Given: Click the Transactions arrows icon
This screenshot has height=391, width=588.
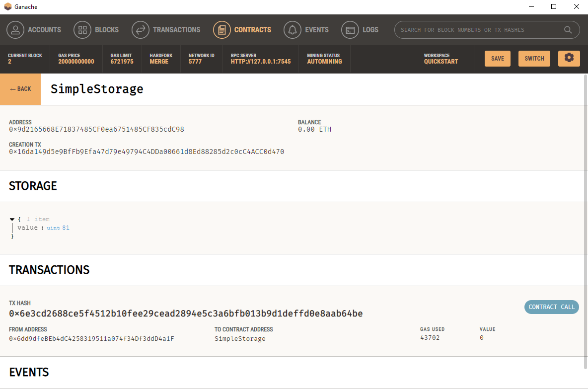Looking at the screenshot, I should [x=141, y=30].
